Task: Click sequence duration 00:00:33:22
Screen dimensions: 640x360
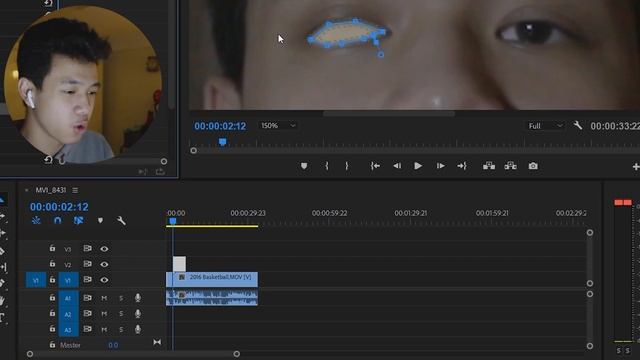Action: 615,126
